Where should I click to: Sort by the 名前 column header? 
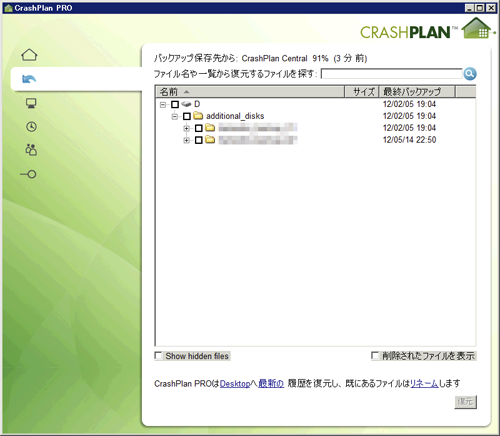point(250,91)
